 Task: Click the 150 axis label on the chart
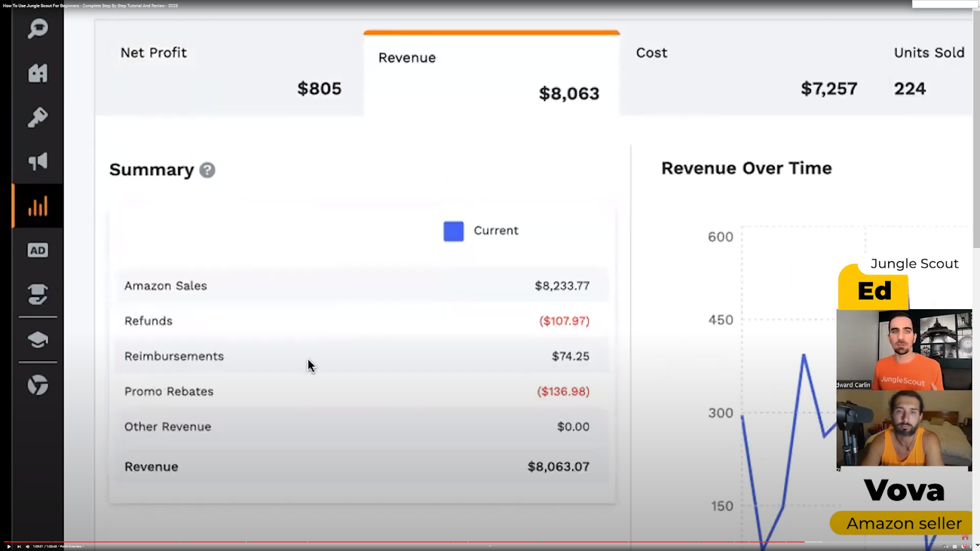point(722,506)
